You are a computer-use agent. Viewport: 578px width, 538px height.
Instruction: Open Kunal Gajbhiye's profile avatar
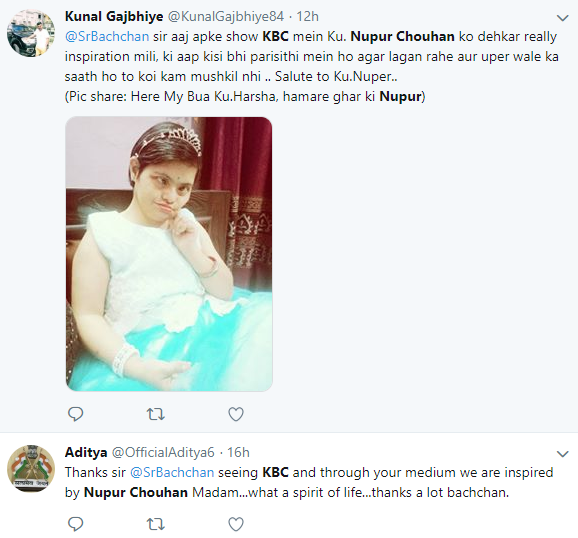[31, 33]
